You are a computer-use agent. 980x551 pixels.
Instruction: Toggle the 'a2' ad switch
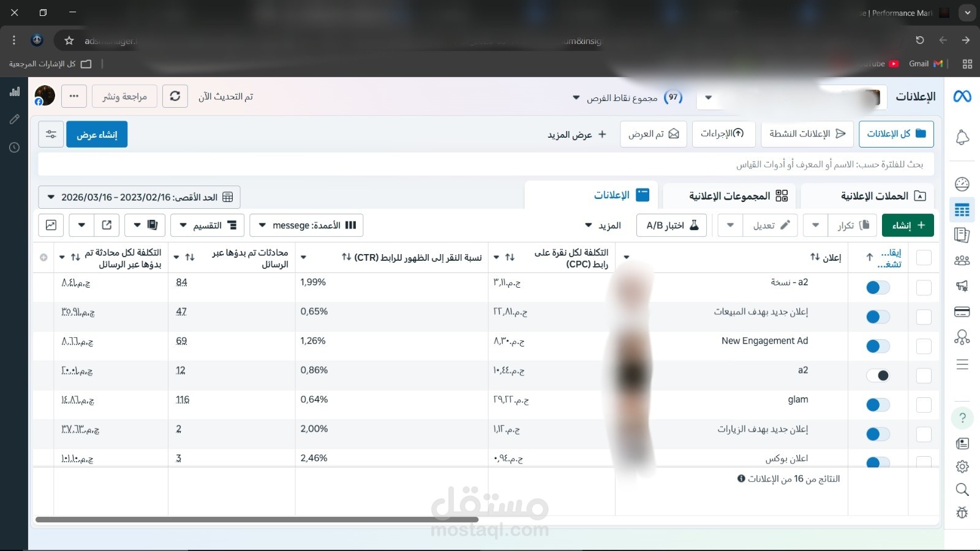(878, 375)
